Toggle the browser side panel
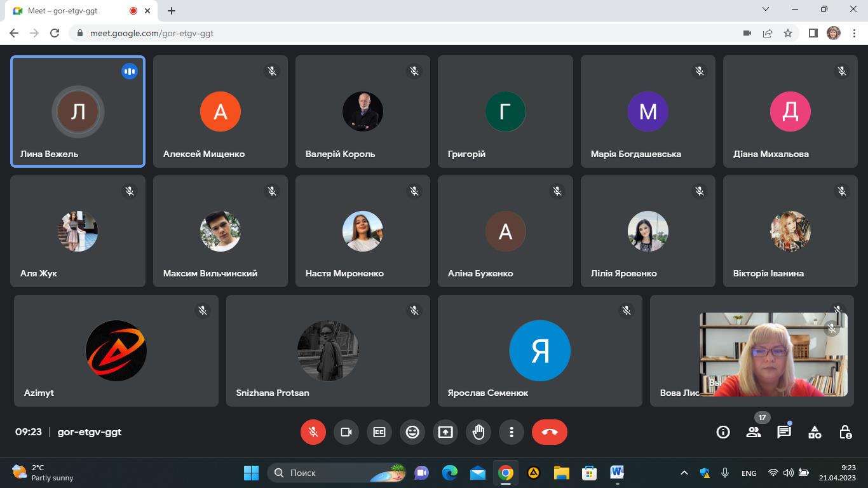The height and width of the screenshot is (488, 868). [813, 33]
